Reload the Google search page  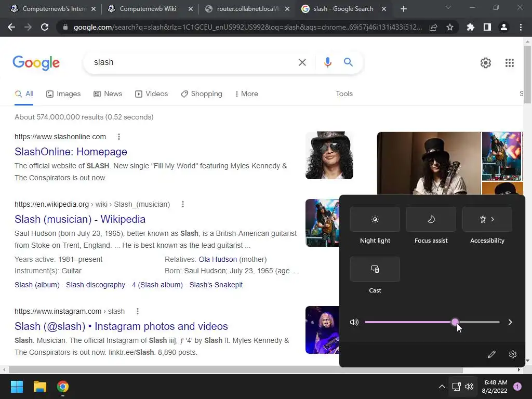[x=45, y=27]
